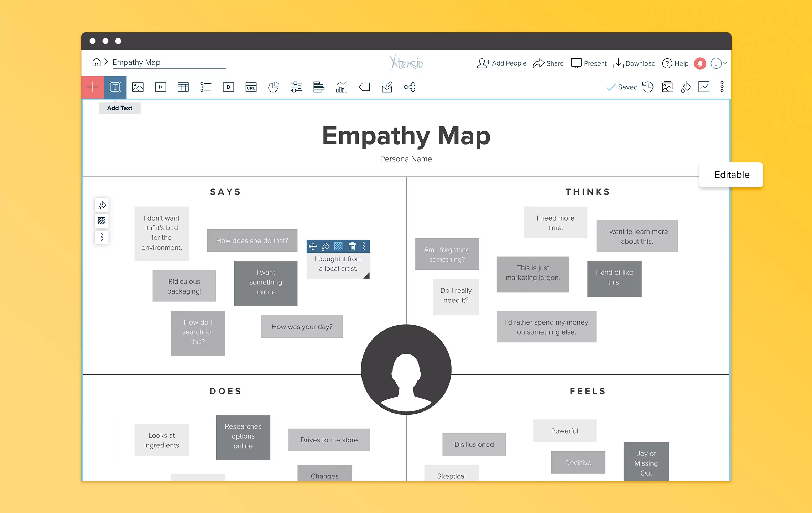Select the bar chart stats tool
812x513 pixels.
(342, 87)
